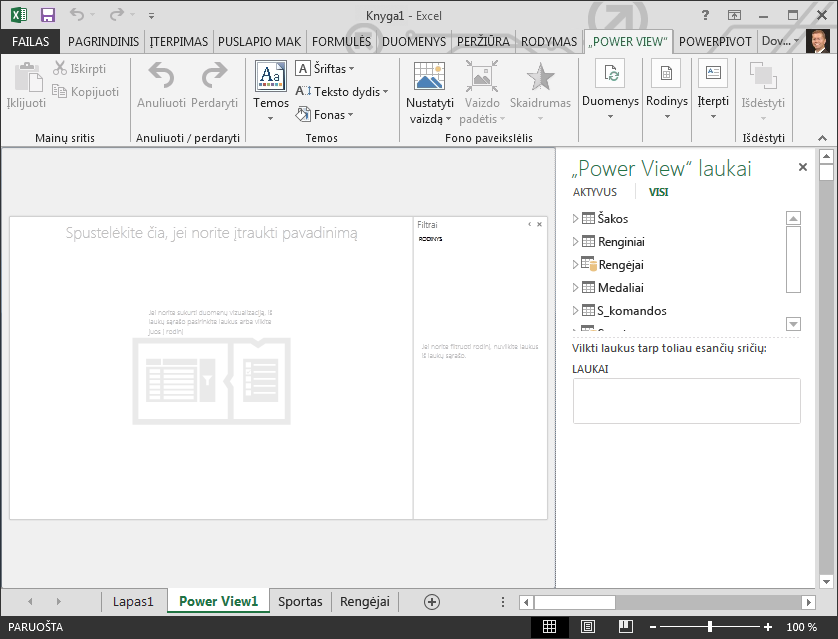Collapse the Filtrai area with chevron
The image size is (838, 639).
(x=530, y=224)
